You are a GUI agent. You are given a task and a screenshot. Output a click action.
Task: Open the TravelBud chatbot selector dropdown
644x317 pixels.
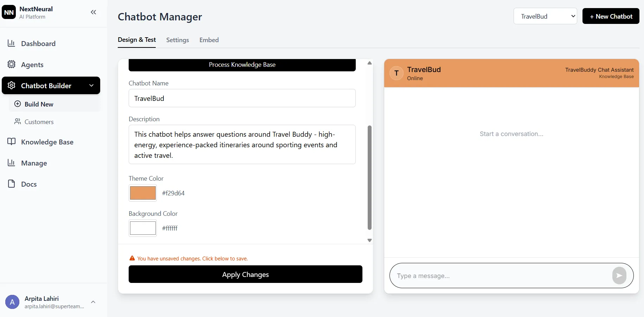[x=545, y=16]
